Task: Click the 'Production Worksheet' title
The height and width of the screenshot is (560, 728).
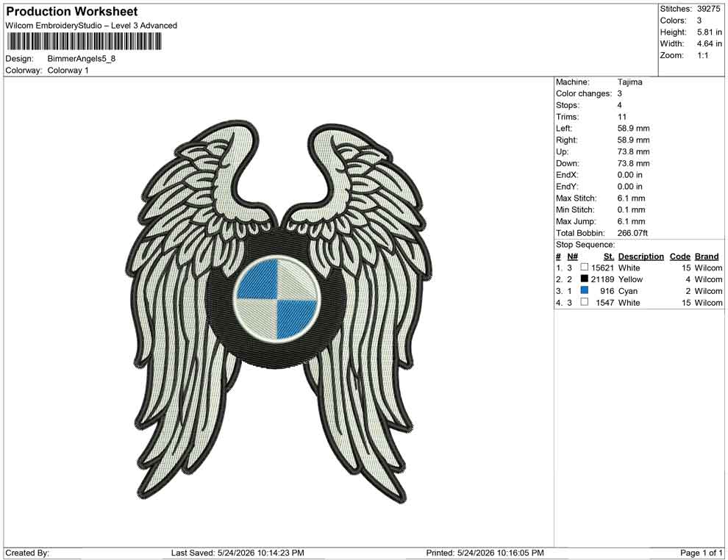Action: click(x=72, y=12)
